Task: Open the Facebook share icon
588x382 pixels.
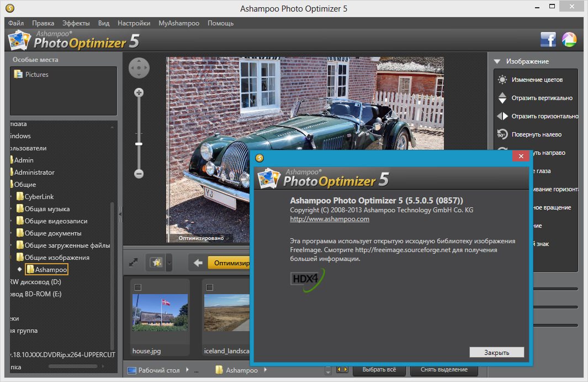Action: coord(548,40)
